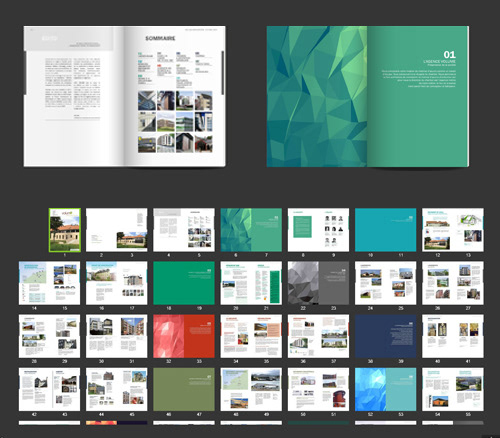
Task: Open the green polygon spread, pages 6-7
Action: [251, 230]
